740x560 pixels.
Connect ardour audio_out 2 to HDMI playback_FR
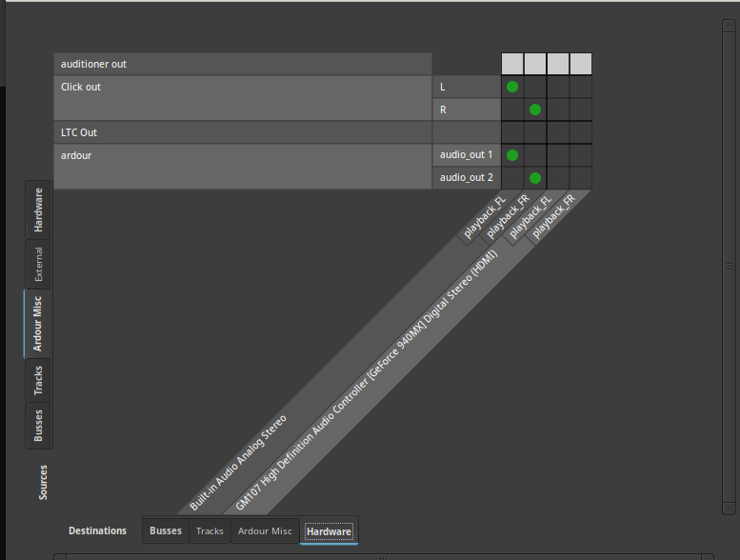pyautogui.click(x=581, y=177)
